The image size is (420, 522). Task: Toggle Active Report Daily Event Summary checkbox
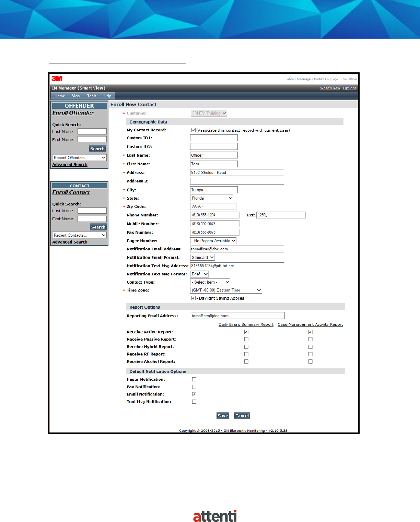tap(246, 332)
